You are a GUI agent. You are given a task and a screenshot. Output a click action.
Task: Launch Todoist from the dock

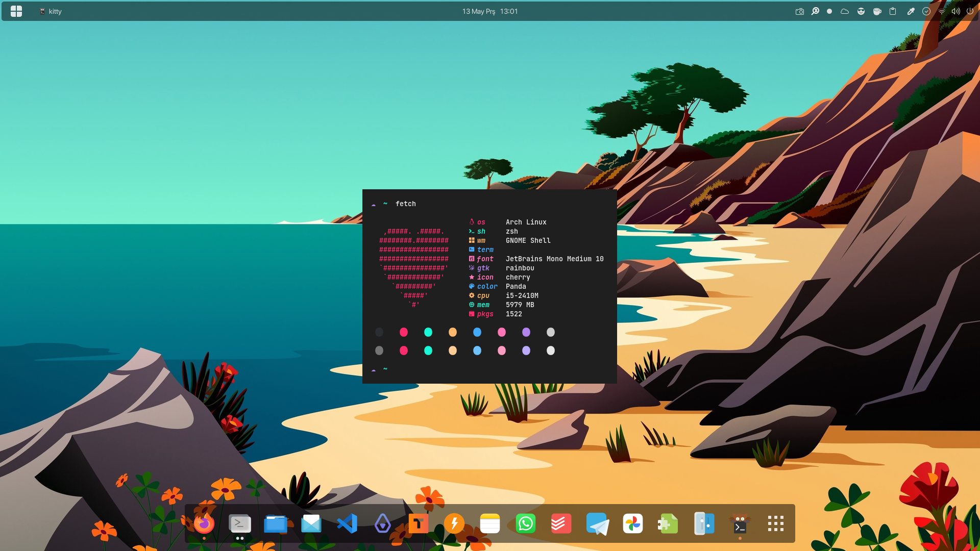(561, 523)
